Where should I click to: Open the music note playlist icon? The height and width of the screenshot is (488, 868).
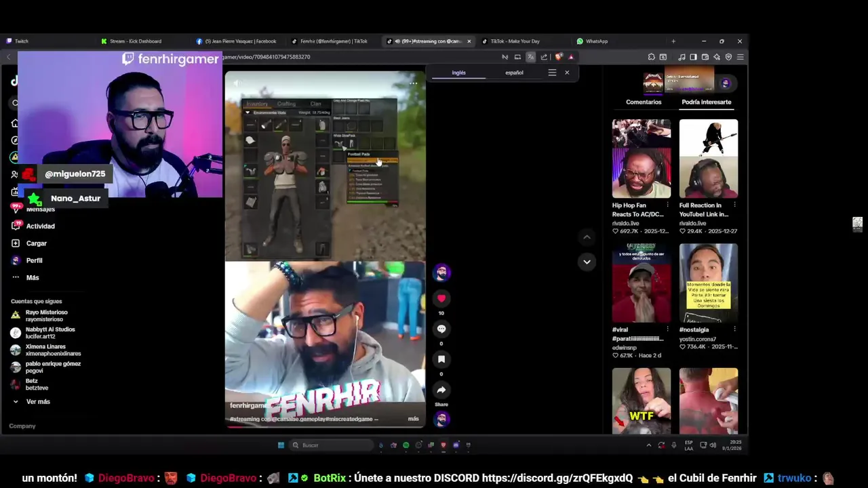click(682, 57)
